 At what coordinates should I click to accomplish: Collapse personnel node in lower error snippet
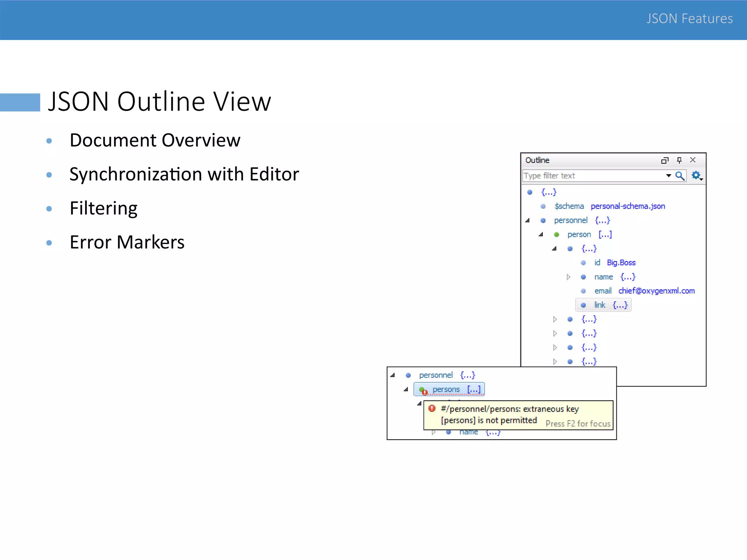click(x=393, y=375)
